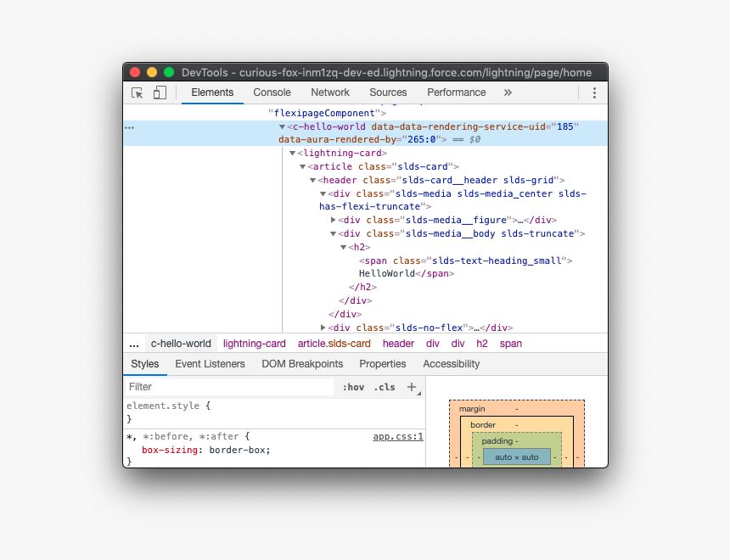Image resolution: width=730 pixels, height=560 pixels.
Task: Click the blue content box in box model
Action: [516, 457]
